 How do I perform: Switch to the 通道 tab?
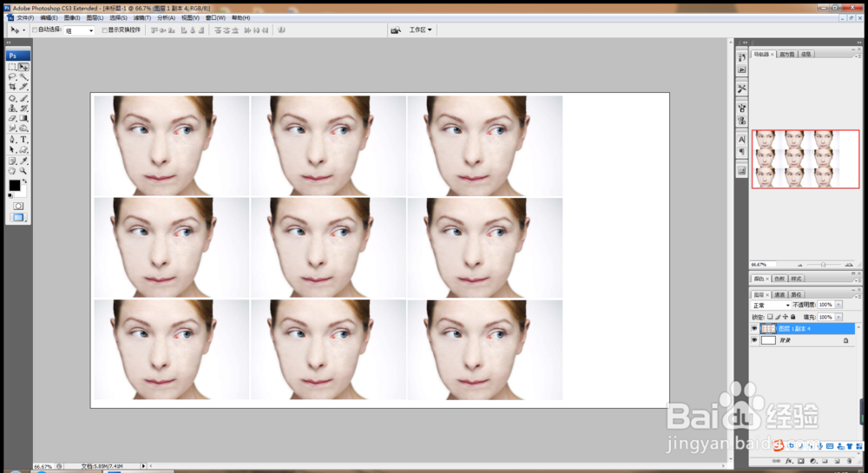pyautogui.click(x=779, y=295)
